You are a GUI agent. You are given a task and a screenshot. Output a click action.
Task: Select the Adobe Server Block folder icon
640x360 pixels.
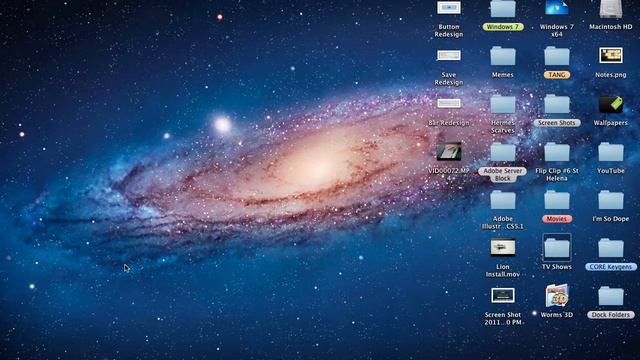(502, 152)
